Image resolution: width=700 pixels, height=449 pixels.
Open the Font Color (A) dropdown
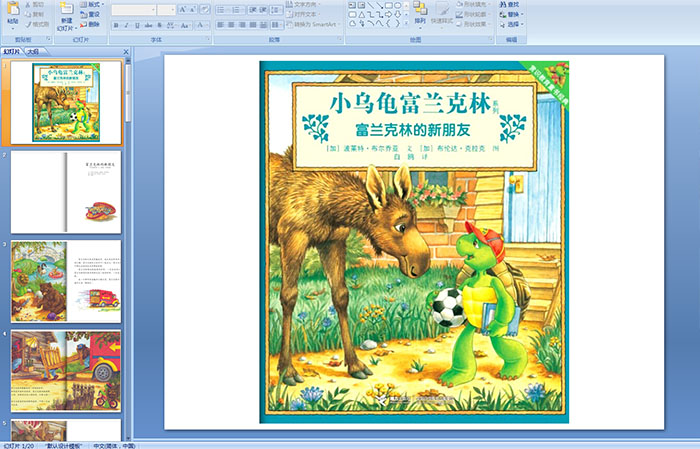[x=202, y=25]
